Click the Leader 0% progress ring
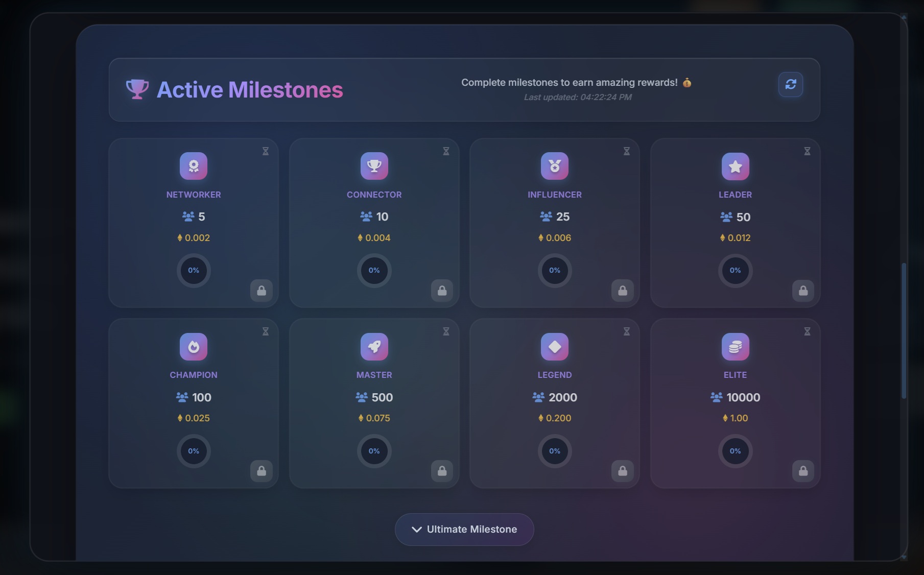924x575 pixels. pyautogui.click(x=736, y=271)
